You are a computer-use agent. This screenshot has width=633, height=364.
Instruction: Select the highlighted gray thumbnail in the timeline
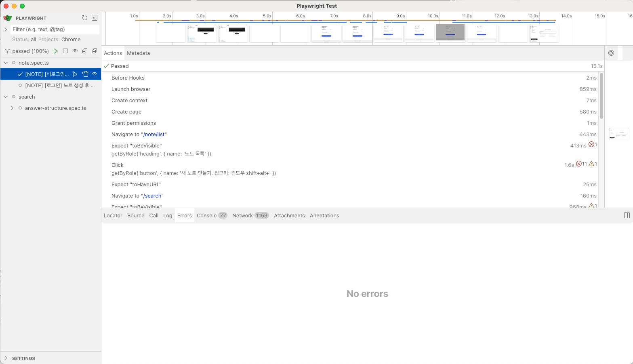point(450,33)
